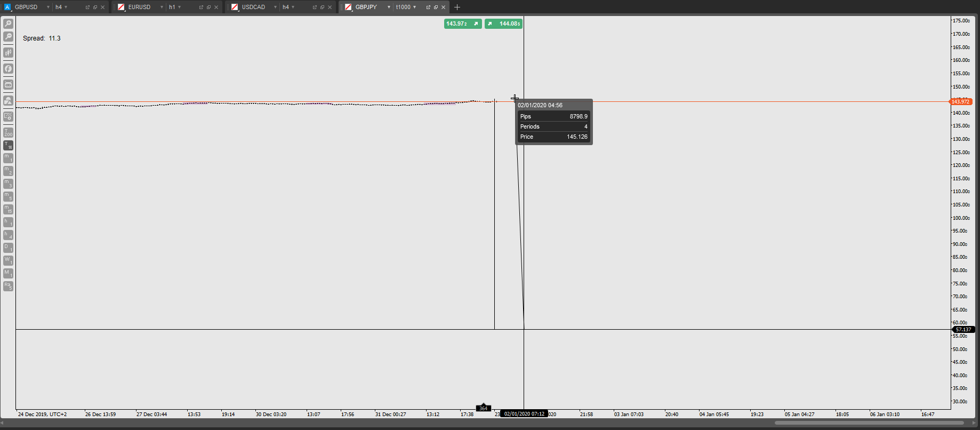Click the zoom in magnifier icon
The image size is (980, 430).
click(8, 23)
